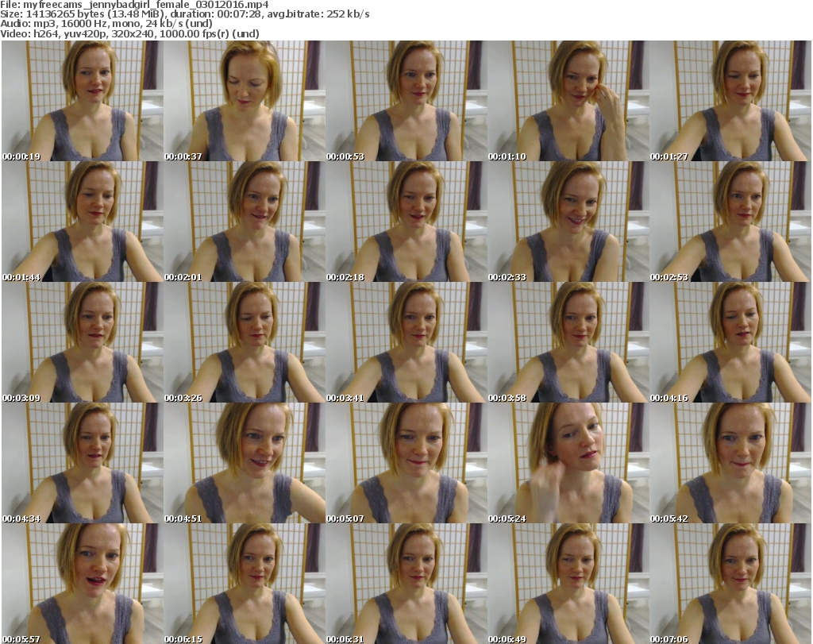
Task: Choose the frame at 00:05:42
Action: (x=730, y=463)
